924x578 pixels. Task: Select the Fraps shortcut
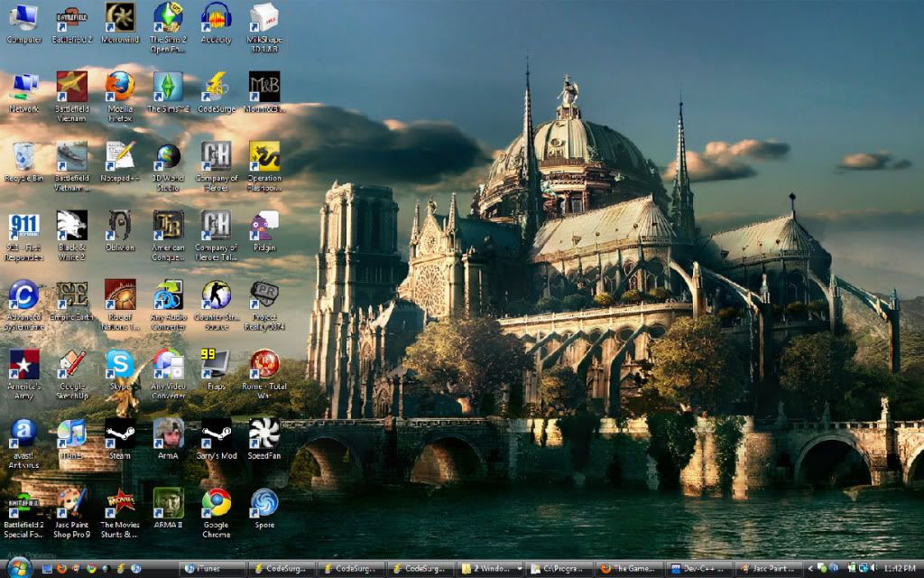tap(217, 369)
